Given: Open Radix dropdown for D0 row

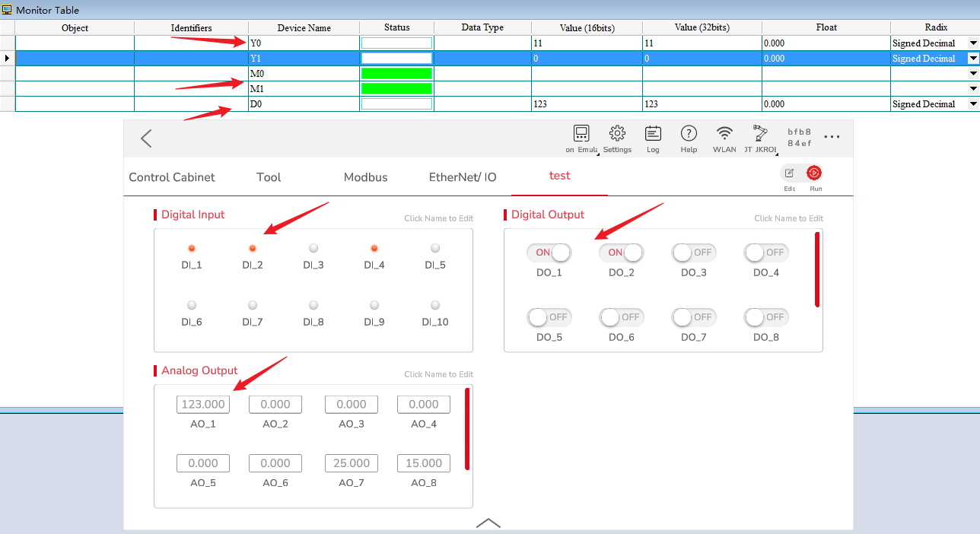Looking at the screenshot, I should click(x=972, y=104).
